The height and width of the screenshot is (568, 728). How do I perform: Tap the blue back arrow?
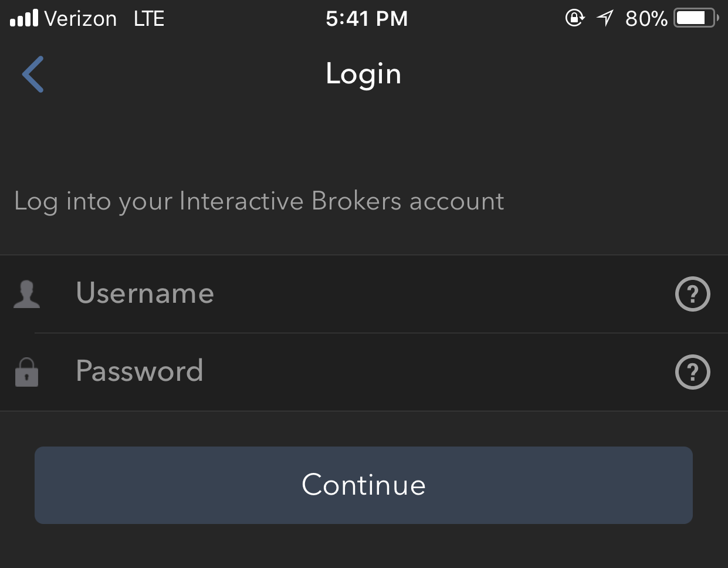(x=33, y=75)
